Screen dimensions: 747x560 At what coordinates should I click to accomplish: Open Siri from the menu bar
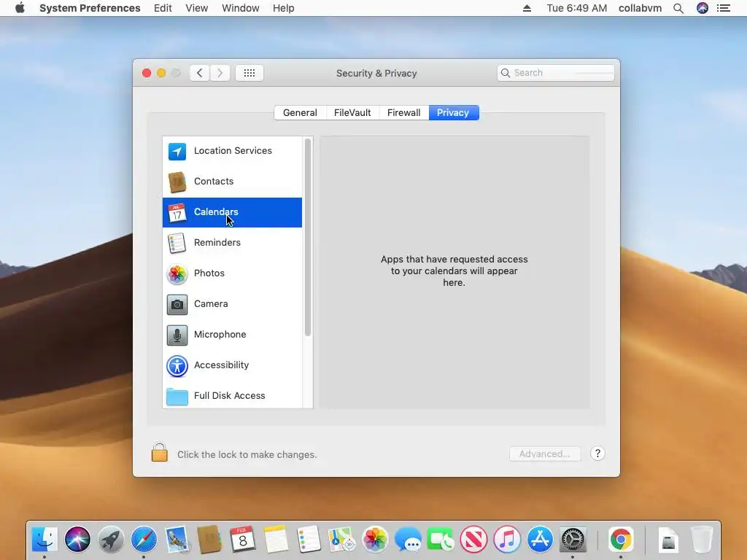tap(703, 8)
